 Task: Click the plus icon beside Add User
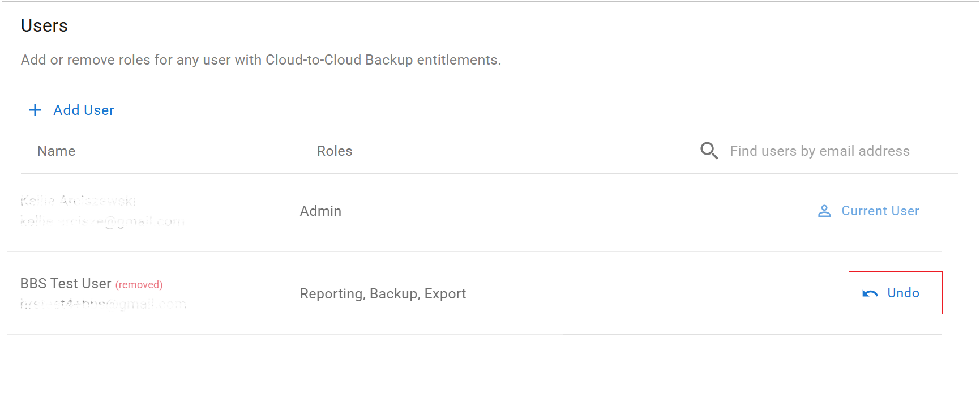[x=35, y=110]
